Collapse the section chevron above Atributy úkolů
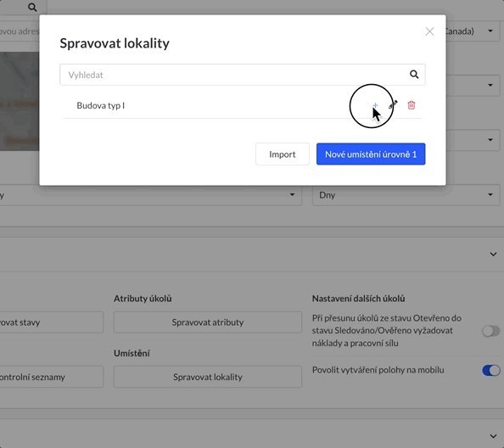 point(493,255)
